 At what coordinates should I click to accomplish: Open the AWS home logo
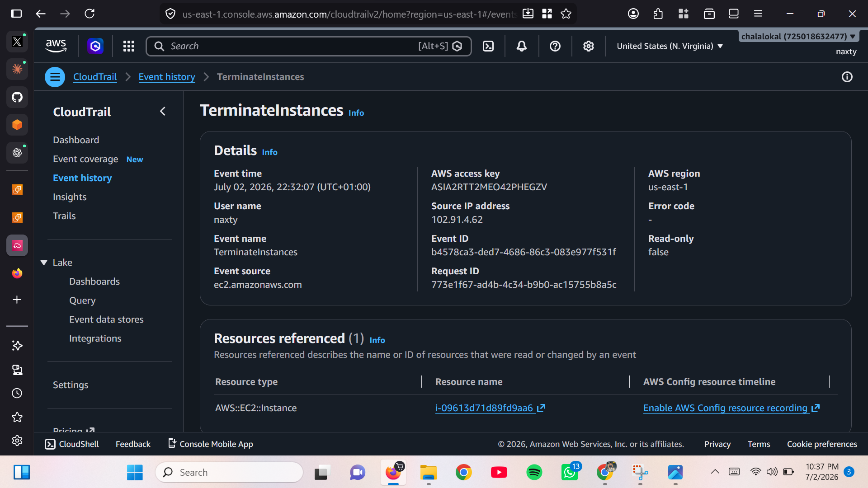(x=56, y=46)
